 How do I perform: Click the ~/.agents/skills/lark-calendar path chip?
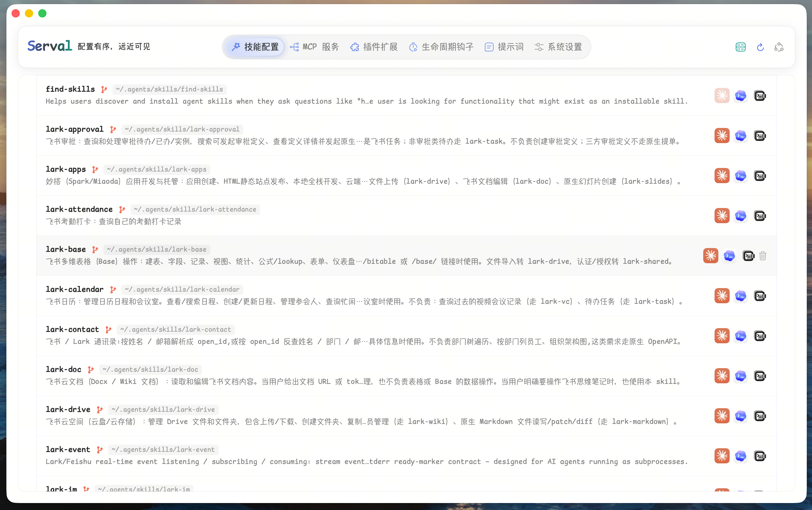(182, 290)
